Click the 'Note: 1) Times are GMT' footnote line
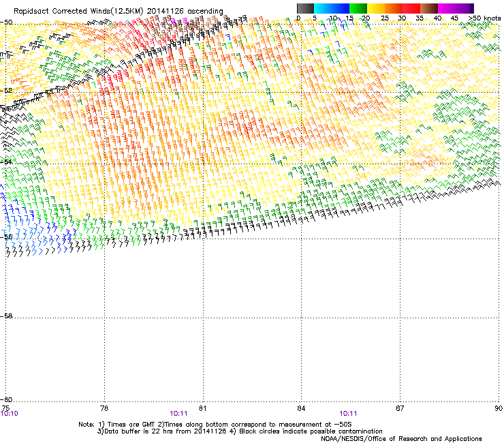Viewport: 504px width, 443px height. (215, 425)
